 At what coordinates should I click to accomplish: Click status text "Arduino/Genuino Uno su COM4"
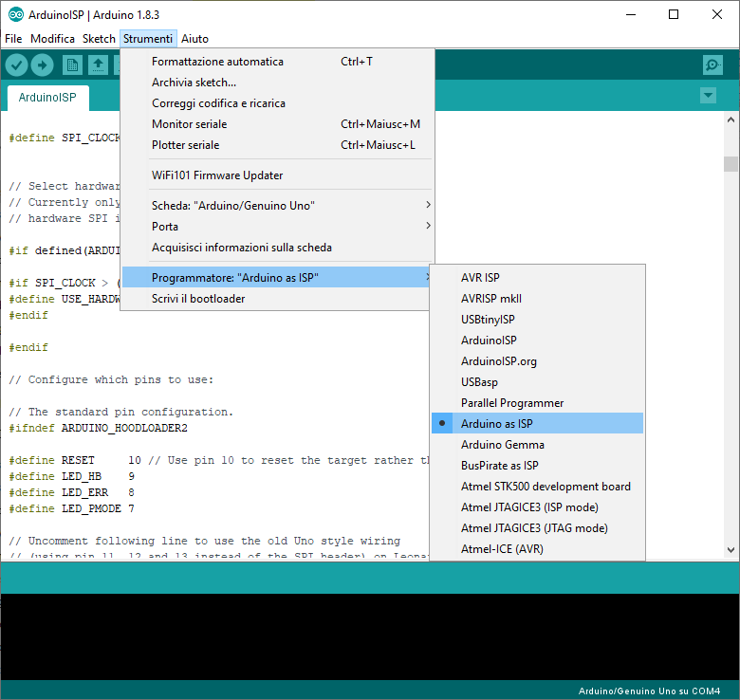pos(649,691)
